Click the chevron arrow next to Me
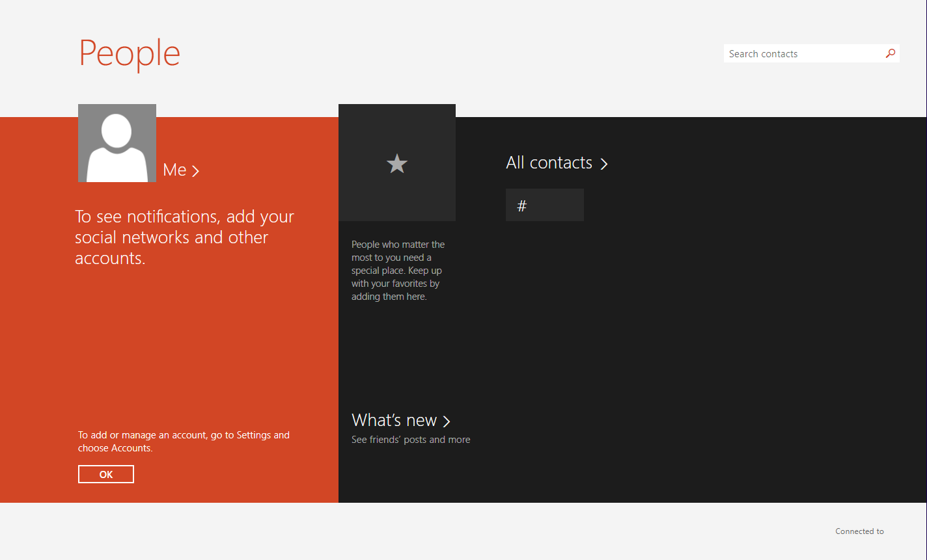Screen dimensions: 927x560 pyautogui.click(x=196, y=171)
